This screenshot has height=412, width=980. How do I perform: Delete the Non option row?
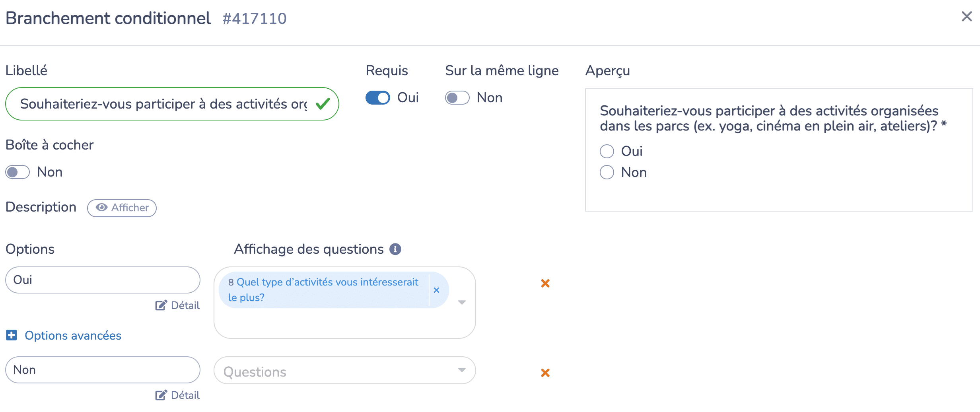point(545,373)
